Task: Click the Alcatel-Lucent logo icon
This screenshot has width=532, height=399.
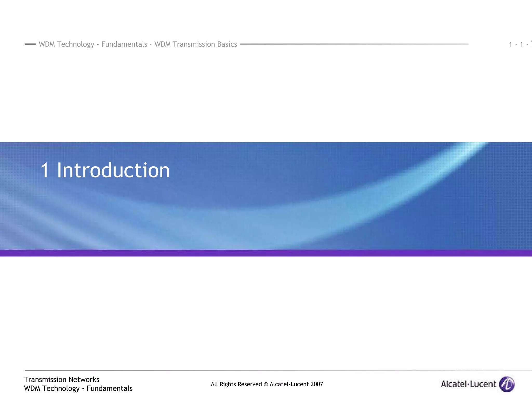Action: [507, 384]
